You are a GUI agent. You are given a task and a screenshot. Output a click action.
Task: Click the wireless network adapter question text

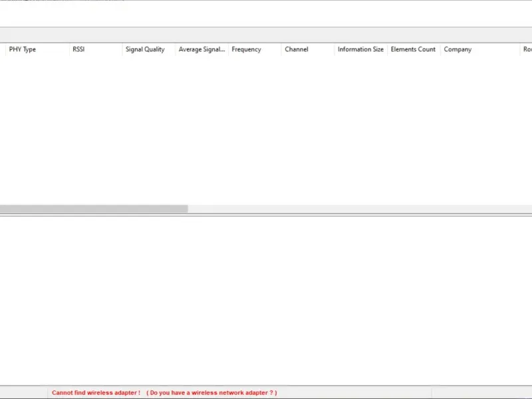[211, 392]
